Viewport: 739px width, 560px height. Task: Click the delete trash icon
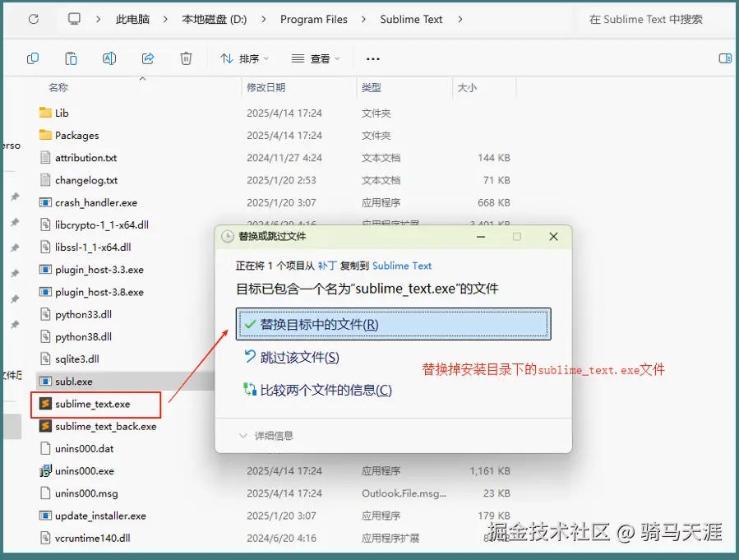186,58
